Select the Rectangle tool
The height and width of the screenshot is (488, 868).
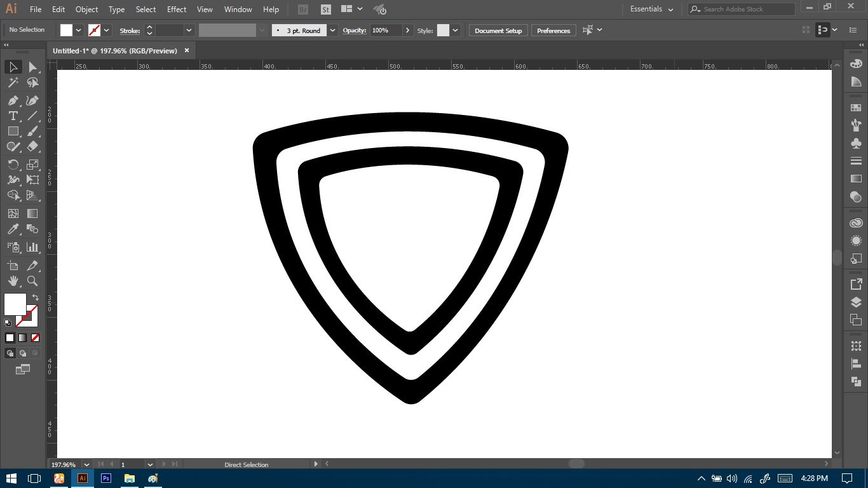click(x=13, y=131)
